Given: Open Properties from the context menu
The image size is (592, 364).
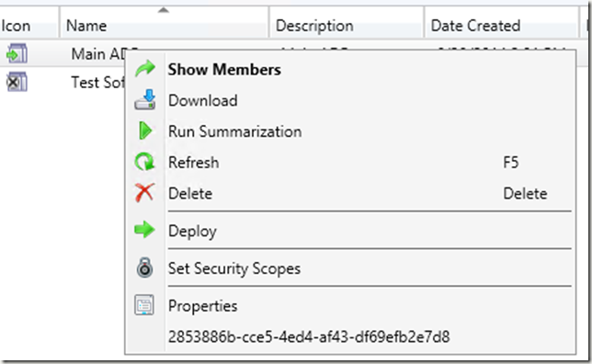Looking at the screenshot, I should click(x=203, y=306).
